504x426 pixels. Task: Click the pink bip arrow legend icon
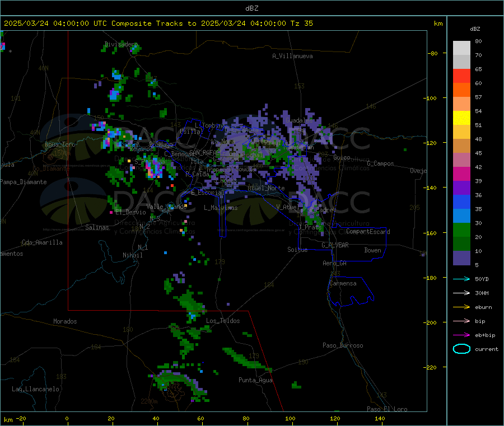(461, 321)
